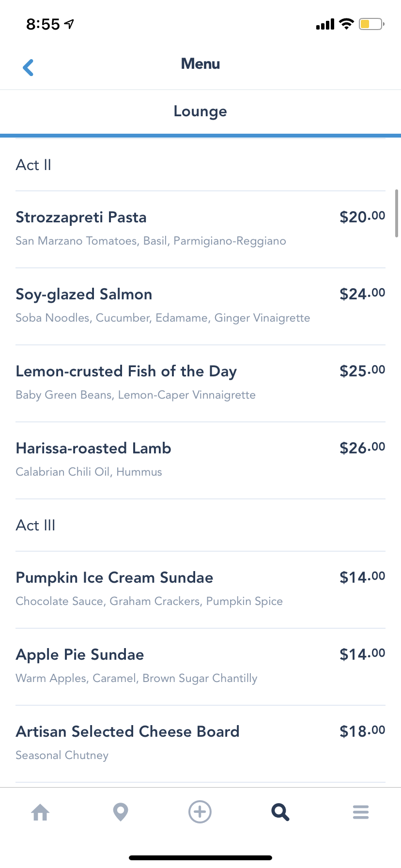The width and height of the screenshot is (401, 868).
Task: Open the home icon in bottom bar
Action: 40,812
